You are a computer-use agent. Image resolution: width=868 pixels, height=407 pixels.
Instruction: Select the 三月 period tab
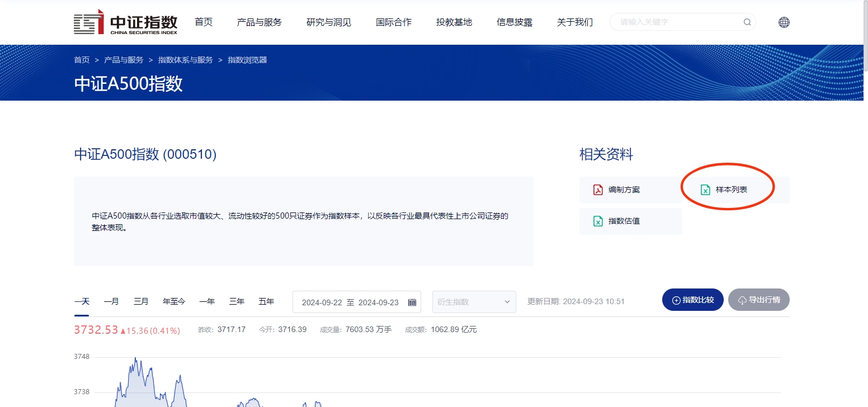pos(141,301)
